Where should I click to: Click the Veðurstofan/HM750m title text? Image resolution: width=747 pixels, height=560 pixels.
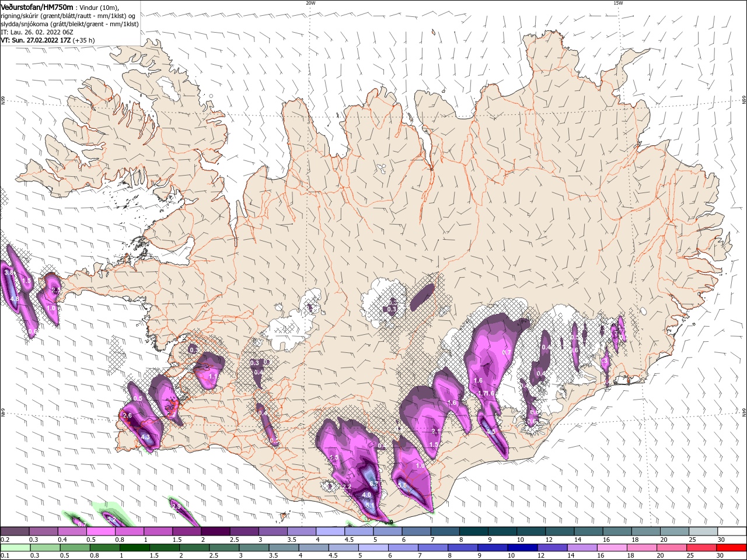[37, 7]
